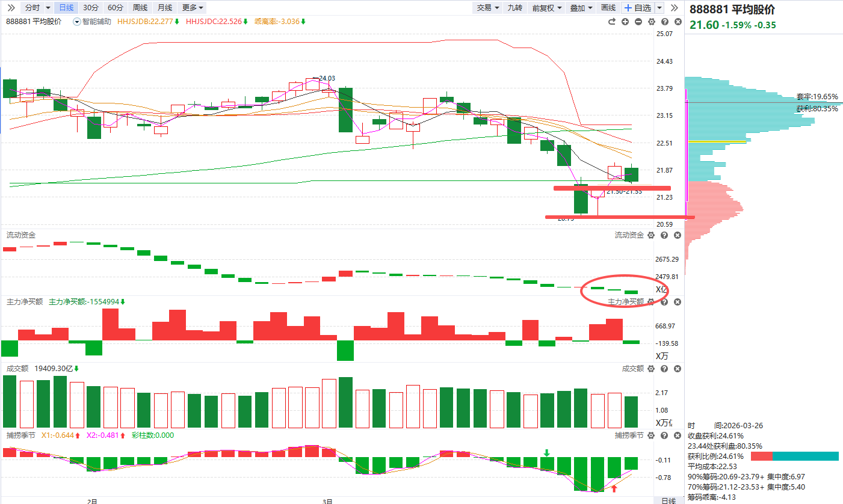Click the 888881 平均股价 title in right panel
Image resolution: width=843 pixels, height=504 pixels.
coord(732,10)
